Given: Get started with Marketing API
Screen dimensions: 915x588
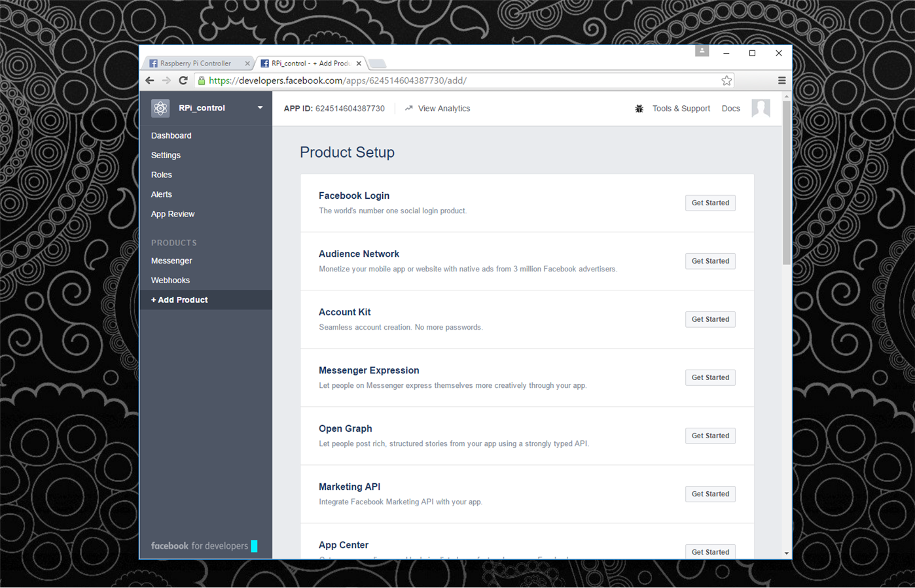Looking at the screenshot, I should pos(710,494).
